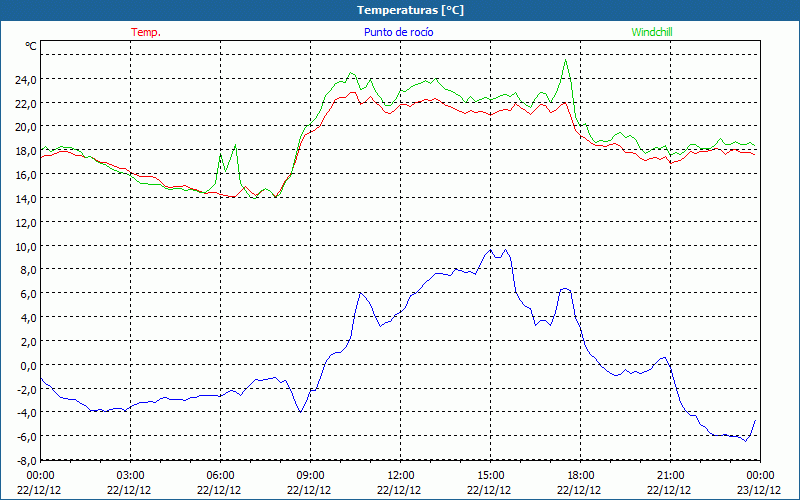Click the '-4,0' y-axis value

(x=27, y=413)
